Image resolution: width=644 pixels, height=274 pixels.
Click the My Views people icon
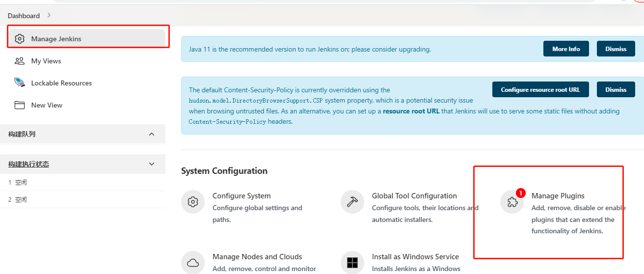point(20,61)
